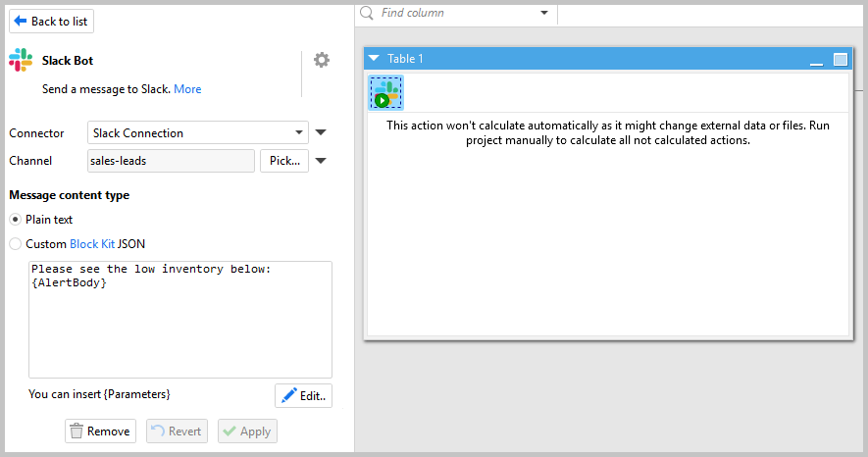Expand the arrow menu next to Channel Pick

pyautogui.click(x=321, y=161)
